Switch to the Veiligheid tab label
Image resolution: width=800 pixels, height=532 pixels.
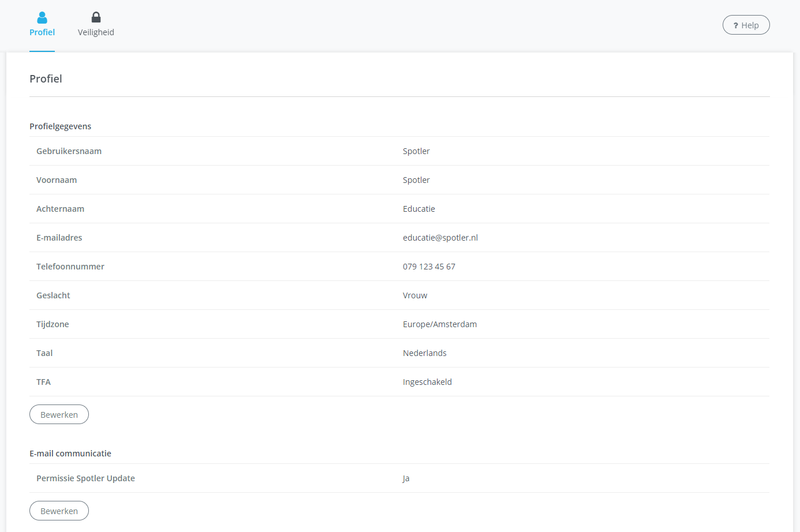96,32
